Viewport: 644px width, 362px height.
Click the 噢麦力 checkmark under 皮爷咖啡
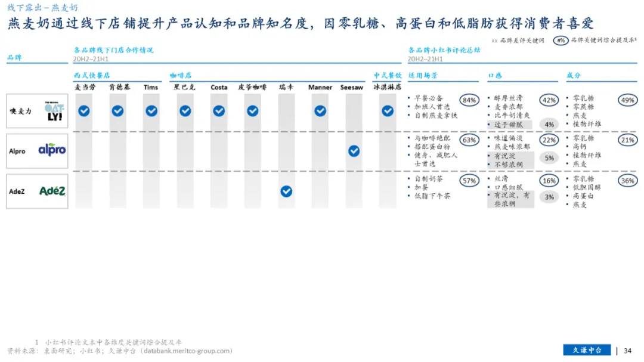coord(253,111)
